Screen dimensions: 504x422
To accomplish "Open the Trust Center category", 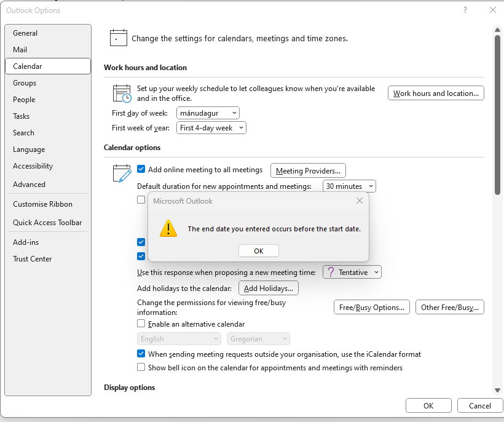I will click(48, 259).
